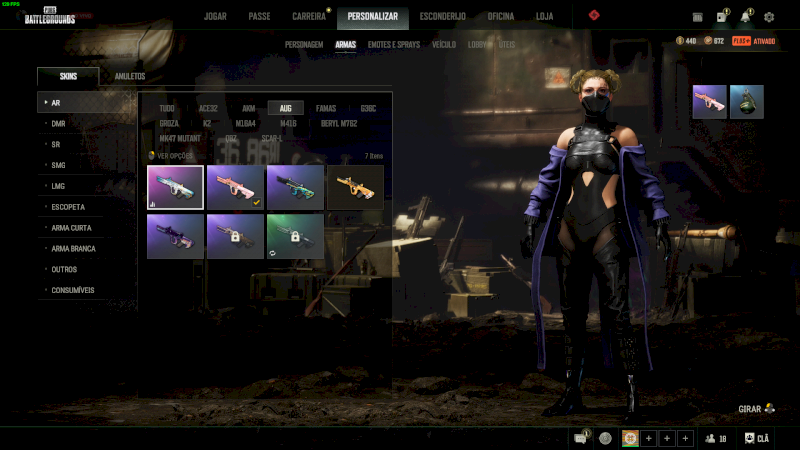Switch to the VEÍCULO sub-tab
Image resolution: width=800 pixels, height=450 pixels.
point(444,45)
